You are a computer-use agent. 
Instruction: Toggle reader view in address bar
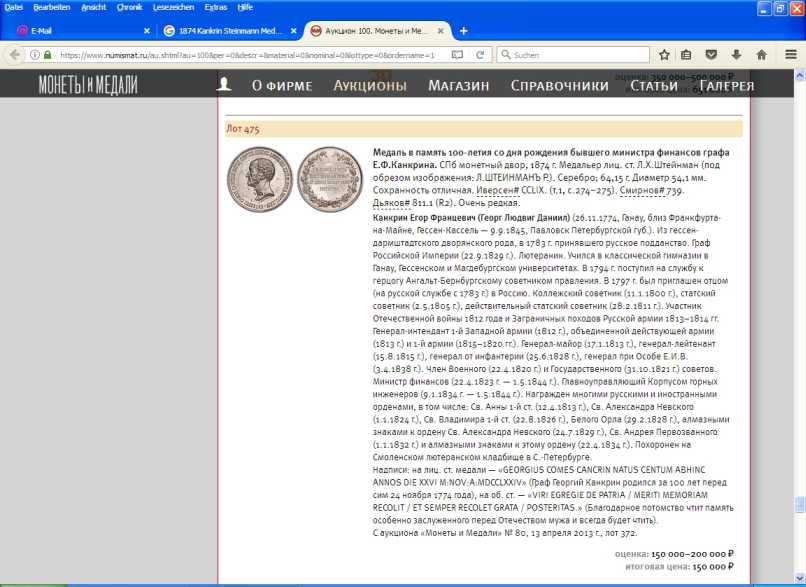pyautogui.click(x=457, y=55)
